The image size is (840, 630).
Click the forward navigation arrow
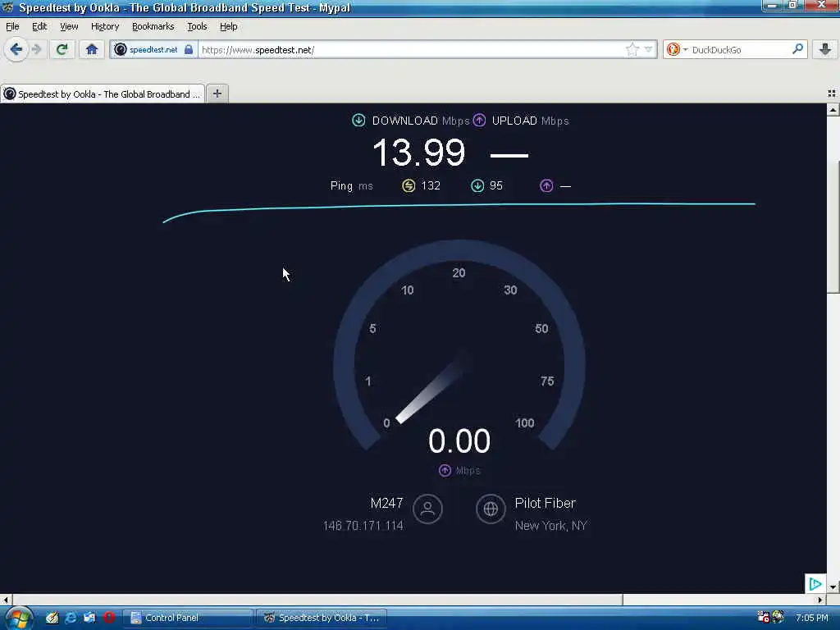tap(36, 50)
